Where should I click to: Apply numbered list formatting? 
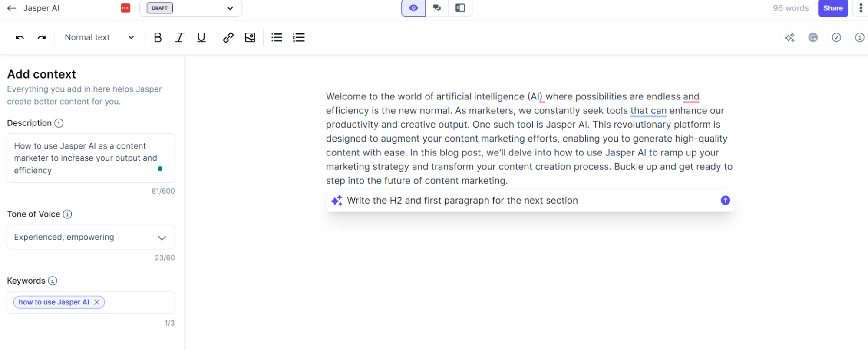[x=299, y=38]
